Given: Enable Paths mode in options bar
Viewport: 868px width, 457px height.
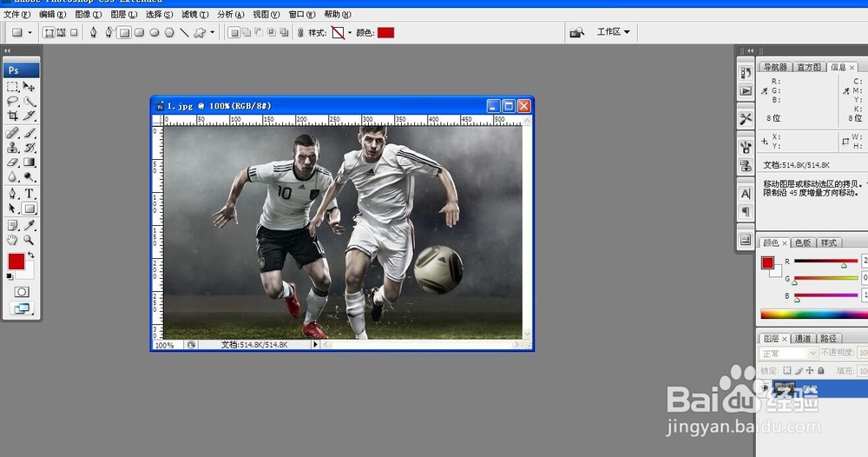Looking at the screenshot, I should [x=62, y=33].
